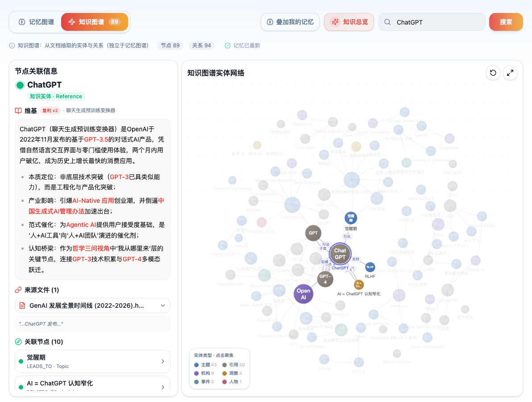Focus the ChatGPT search field

pyautogui.click(x=432, y=22)
